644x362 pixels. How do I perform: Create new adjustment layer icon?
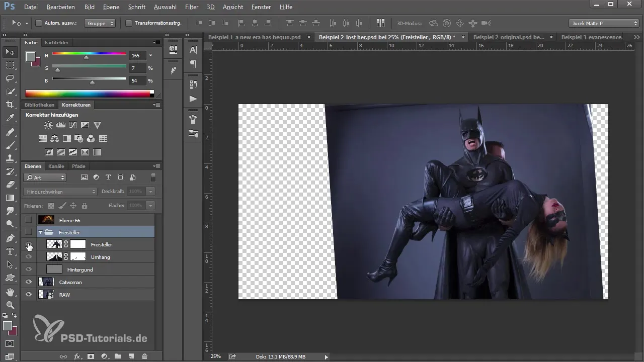[105, 356]
